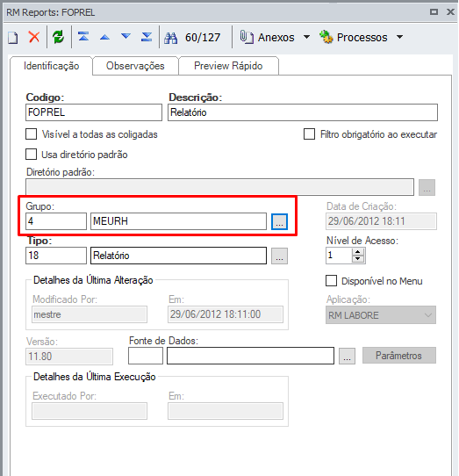Maximize the RM Reports window
459x476 pixels.
tap(434, 11)
